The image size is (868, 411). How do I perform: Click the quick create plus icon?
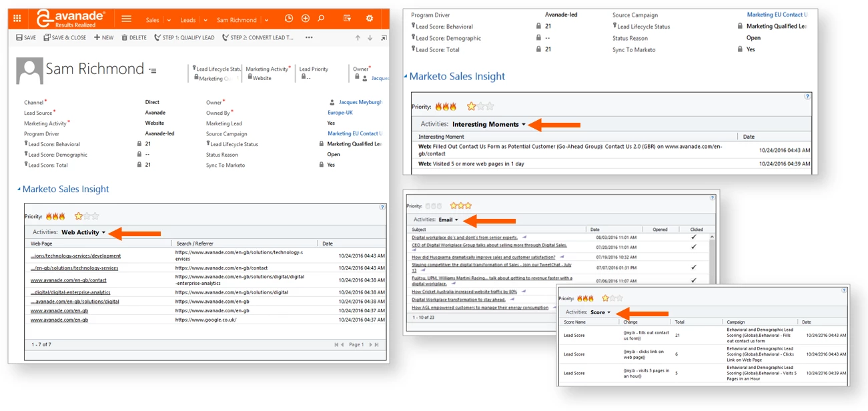coord(306,19)
